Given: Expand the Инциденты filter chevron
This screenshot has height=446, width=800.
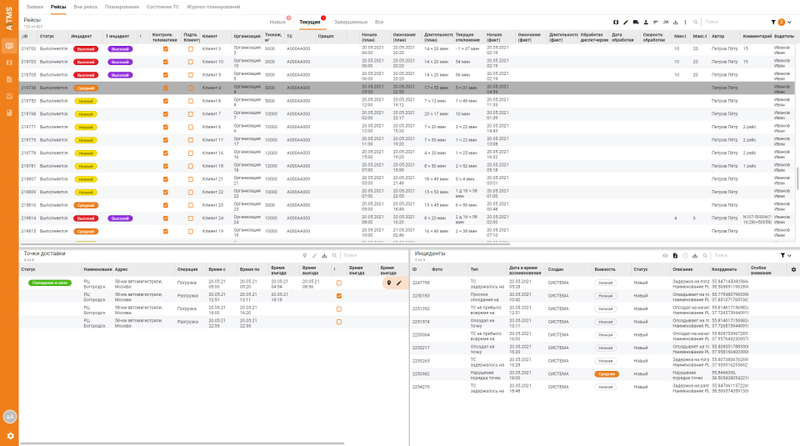Looking at the screenshot, I should tap(790, 256).
